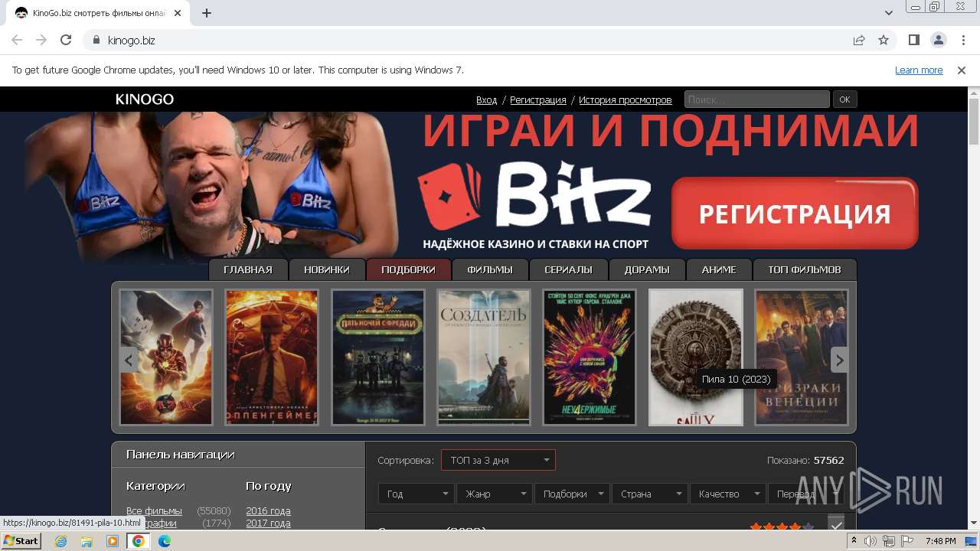View site information lock icon

coord(96,40)
